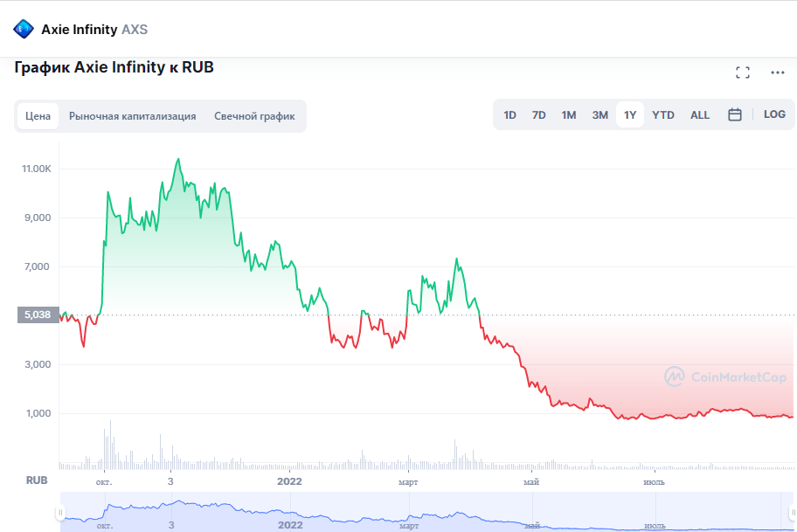Open the calendar date range picker
This screenshot has width=797, height=532.
[734, 114]
